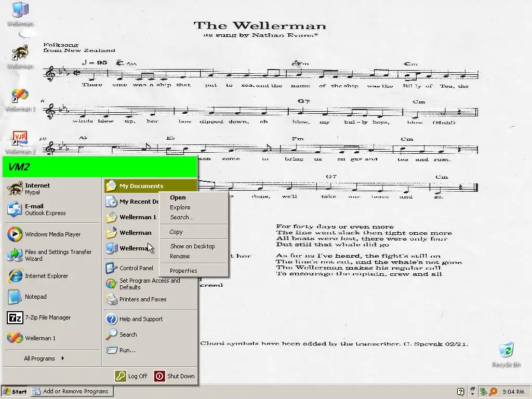Open My Documents in Start menu
Viewport: 532px width, 399px height.
point(150,186)
